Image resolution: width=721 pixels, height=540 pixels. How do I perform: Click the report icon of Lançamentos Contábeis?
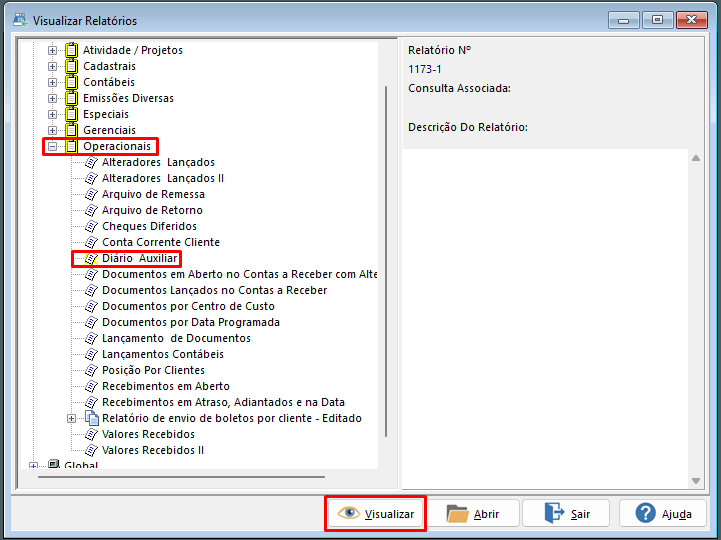click(x=92, y=354)
